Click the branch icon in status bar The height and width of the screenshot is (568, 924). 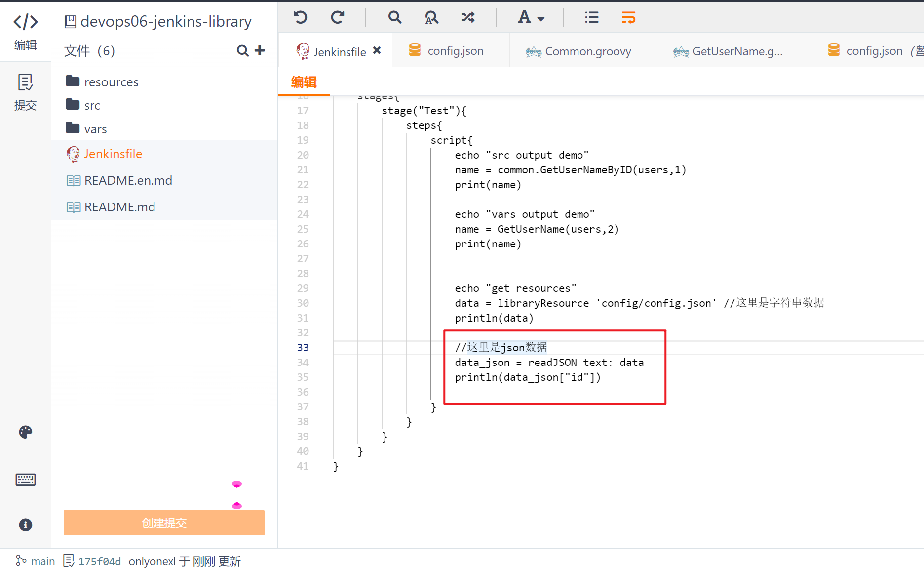(21, 561)
